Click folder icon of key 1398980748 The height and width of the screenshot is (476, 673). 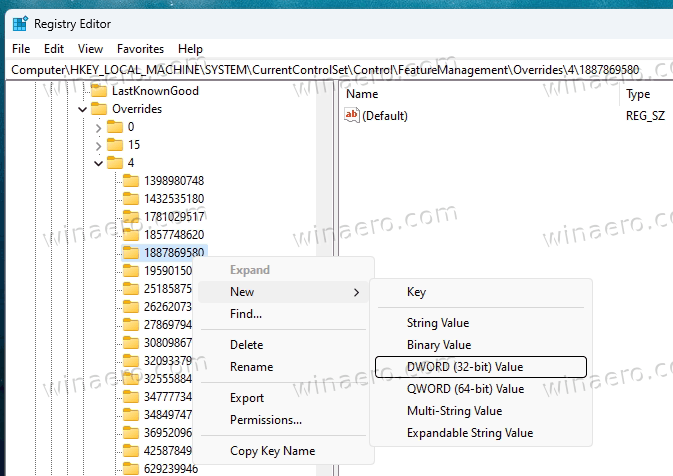pyautogui.click(x=131, y=181)
